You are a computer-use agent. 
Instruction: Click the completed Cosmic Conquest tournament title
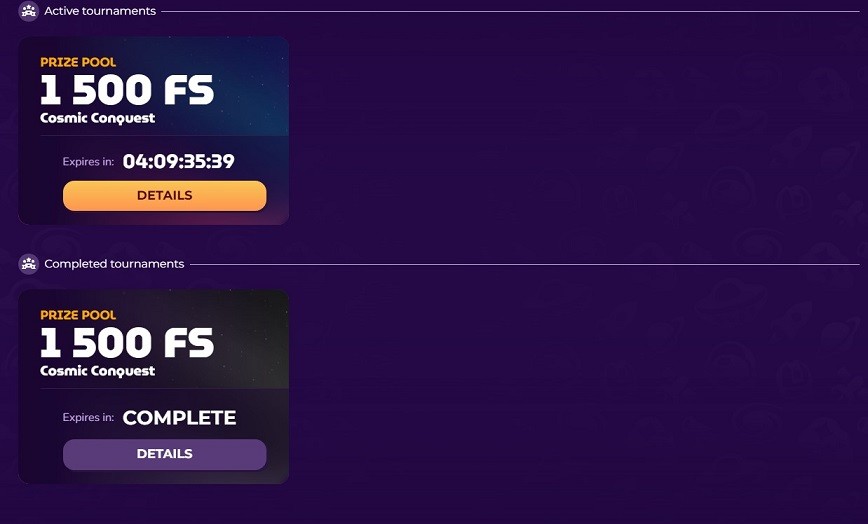[x=97, y=371]
